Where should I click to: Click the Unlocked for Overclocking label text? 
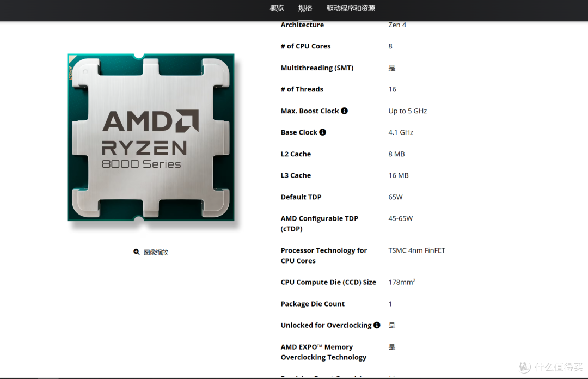pyautogui.click(x=326, y=325)
